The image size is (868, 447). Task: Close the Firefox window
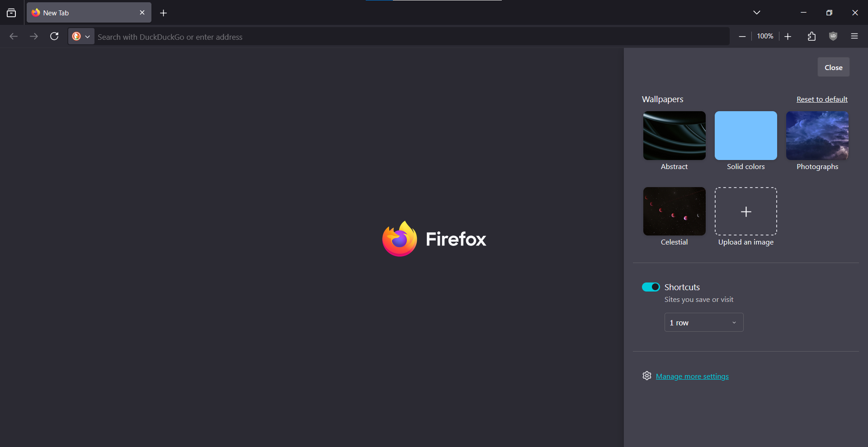tap(855, 13)
